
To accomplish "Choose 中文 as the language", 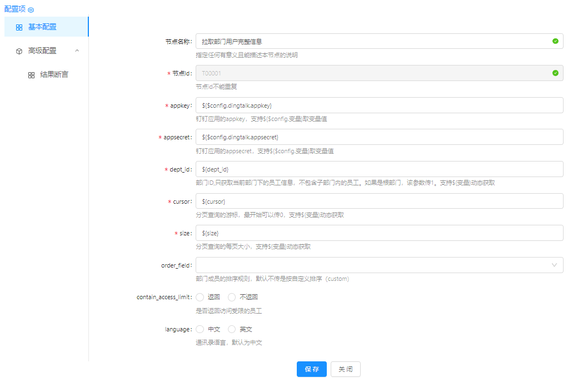I will tap(200, 329).
